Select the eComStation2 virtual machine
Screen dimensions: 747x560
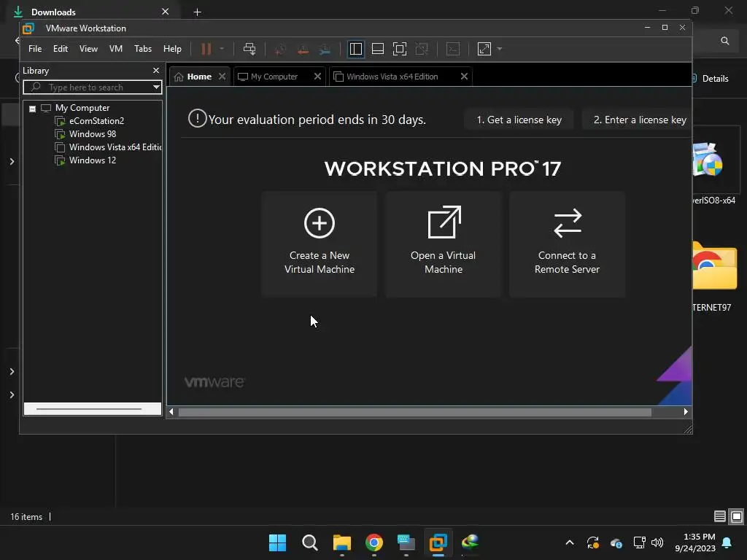(97, 121)
